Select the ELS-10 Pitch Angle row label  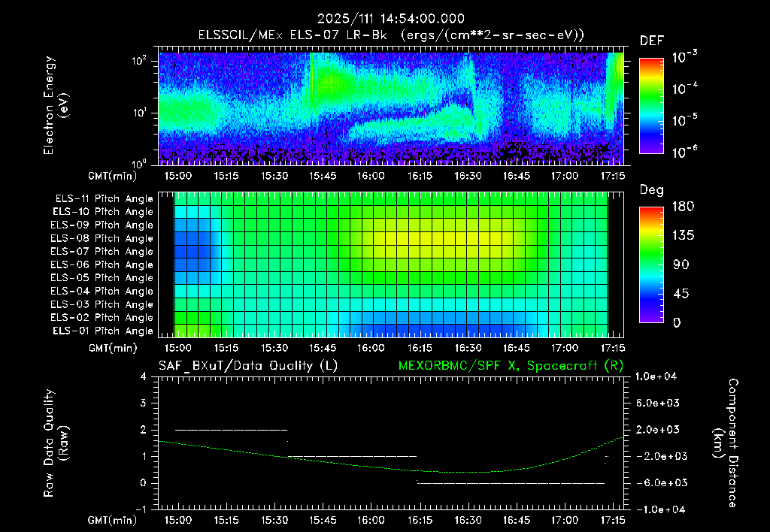[x=103, y=212]
